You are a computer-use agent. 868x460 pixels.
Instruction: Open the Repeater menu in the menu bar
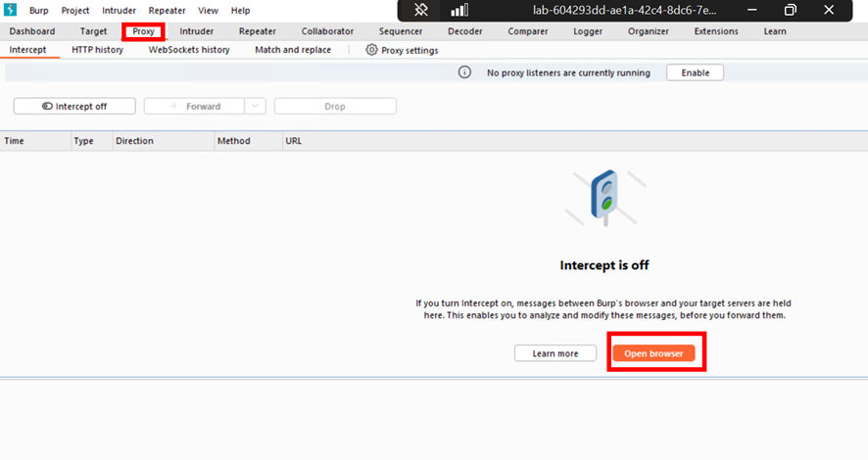pyautogui.click(x=168, y=11)
